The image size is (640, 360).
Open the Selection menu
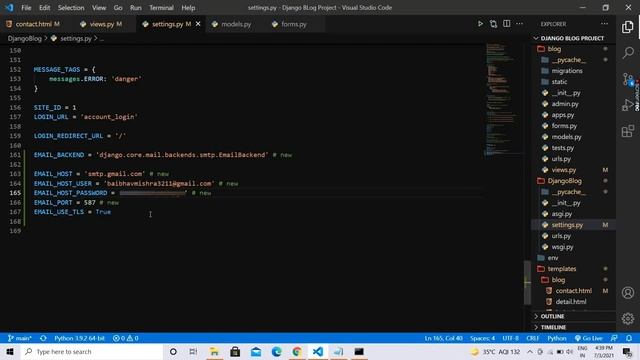(x=71, y=8)
